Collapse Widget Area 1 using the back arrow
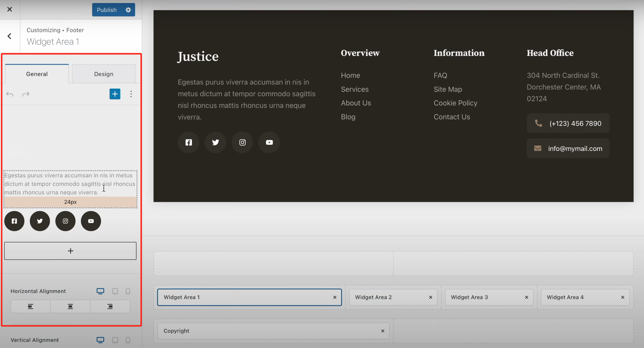Image resolution: width=644 pixels, height=348 pixels. coord(10,36)
